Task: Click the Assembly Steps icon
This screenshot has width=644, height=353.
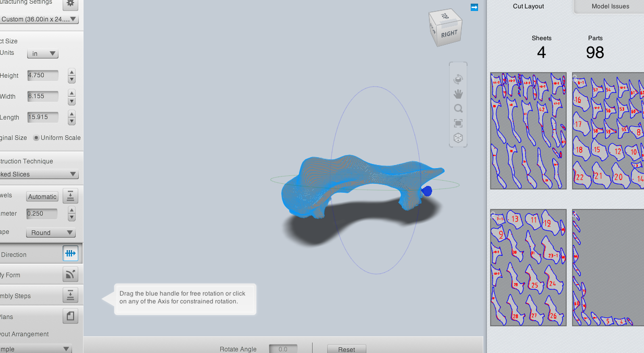Action: click(70, 295)
